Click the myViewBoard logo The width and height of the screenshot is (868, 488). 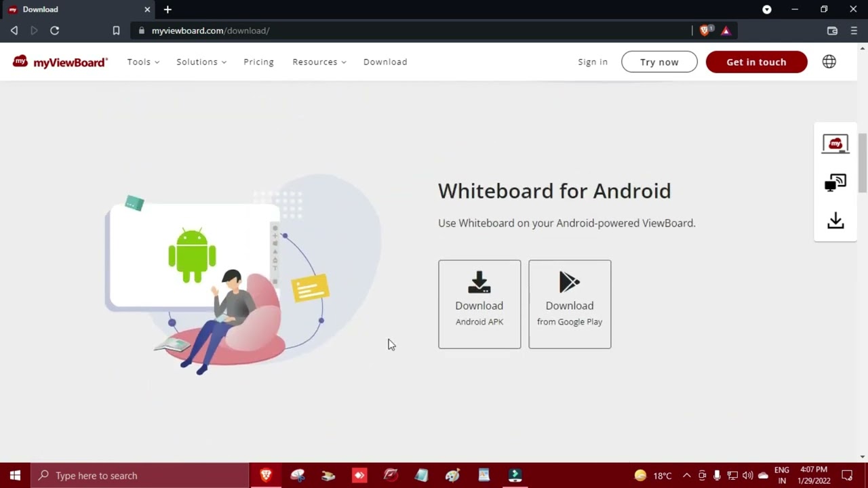coord(60,62)
